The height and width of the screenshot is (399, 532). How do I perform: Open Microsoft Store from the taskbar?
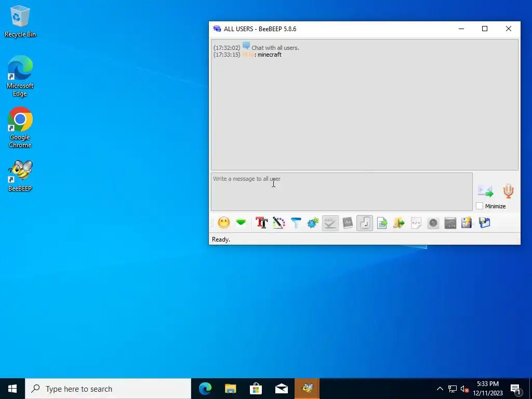tap(256, 389)
